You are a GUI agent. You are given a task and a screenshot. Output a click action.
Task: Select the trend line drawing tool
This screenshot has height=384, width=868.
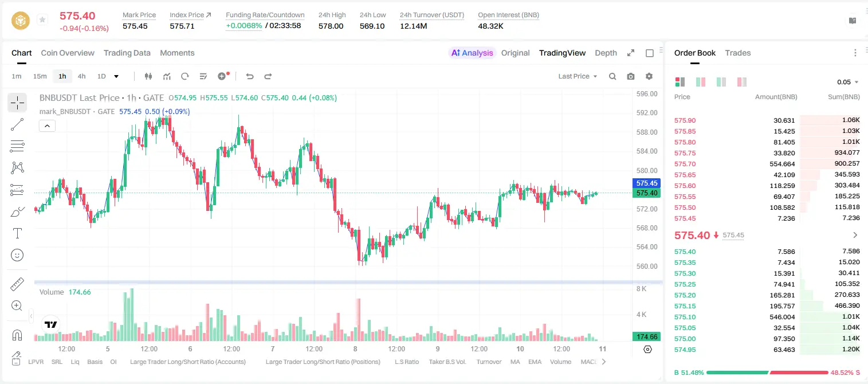click(17, 124)
